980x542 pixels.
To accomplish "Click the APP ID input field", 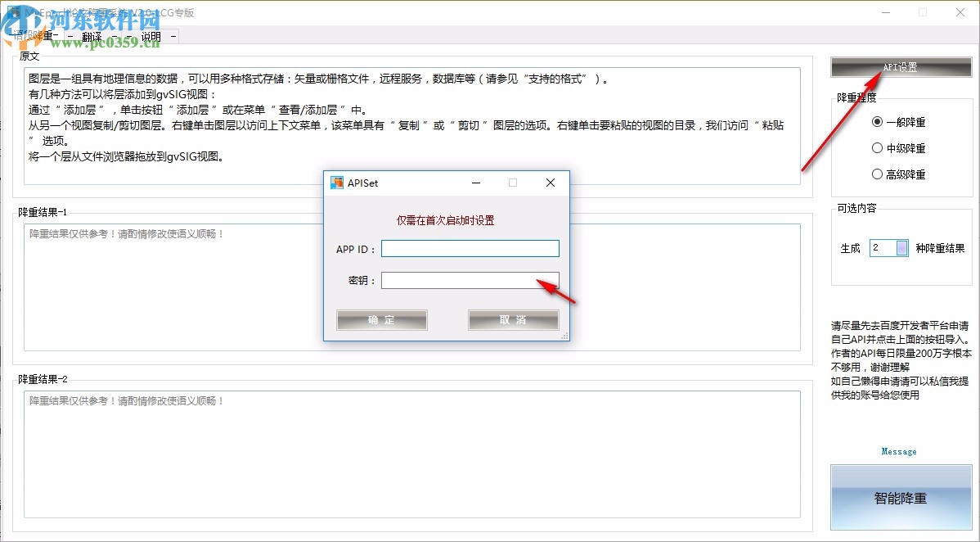I will click(x=470, y=248).
